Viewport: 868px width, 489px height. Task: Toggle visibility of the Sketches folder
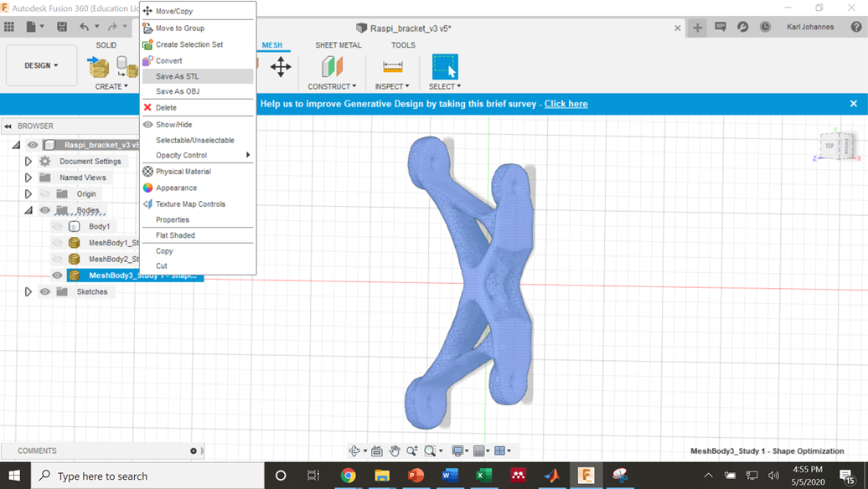pos(45,291)
